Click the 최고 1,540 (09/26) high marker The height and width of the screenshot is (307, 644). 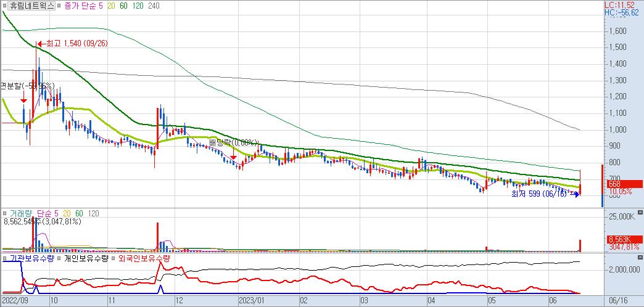tap(73, 44)
